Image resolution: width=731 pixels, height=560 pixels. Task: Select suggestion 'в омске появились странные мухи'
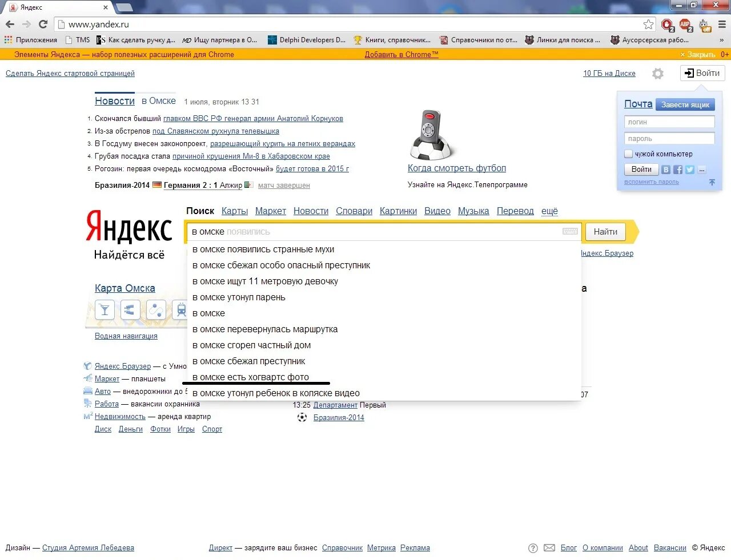click(384, 249)
